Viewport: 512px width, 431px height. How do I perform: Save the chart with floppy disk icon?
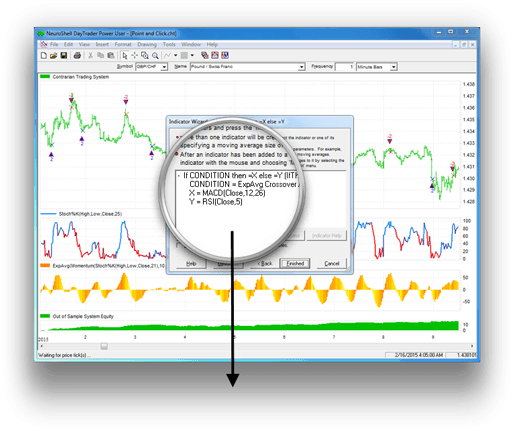click(x=64, y=55)
